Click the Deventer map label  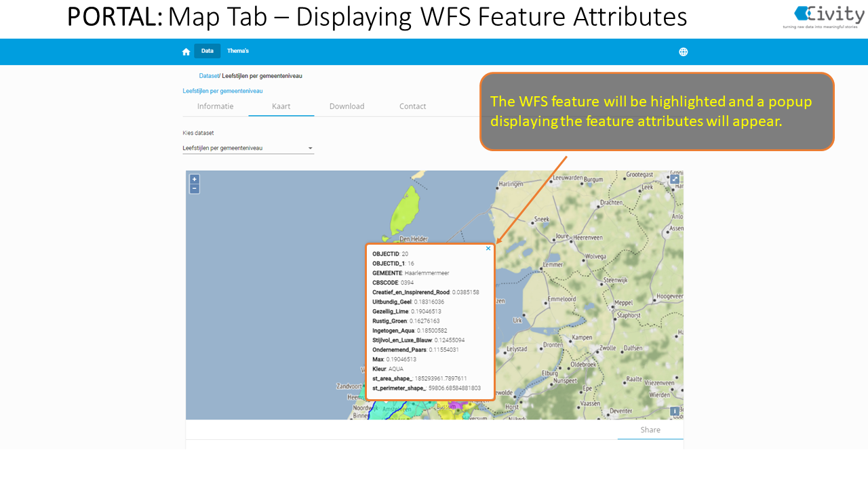coord(620,411)
